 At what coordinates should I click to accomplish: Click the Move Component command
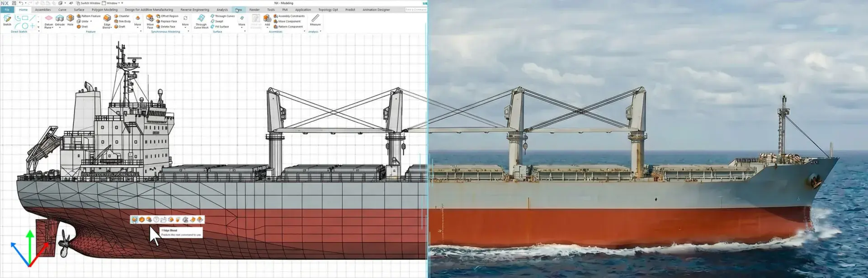tap(287, 21)
